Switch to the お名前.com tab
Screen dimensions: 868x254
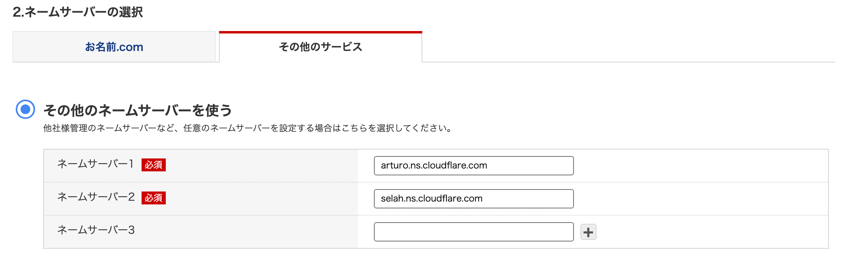click(114, 47)
